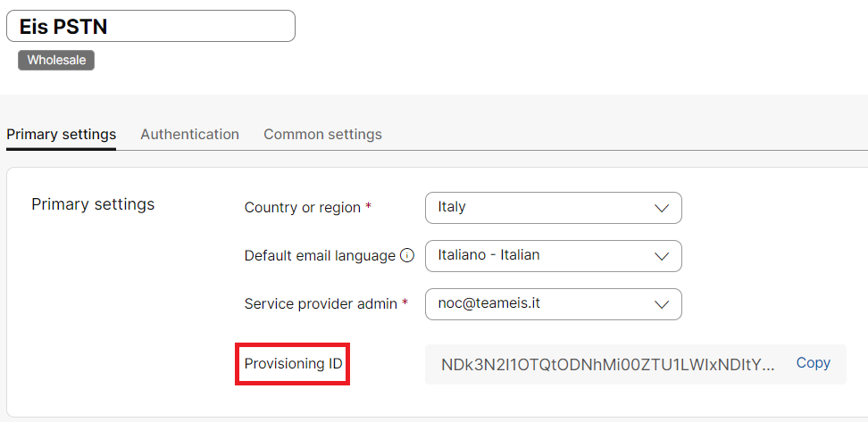Switch to the Authentication tab

pos(189,135)
